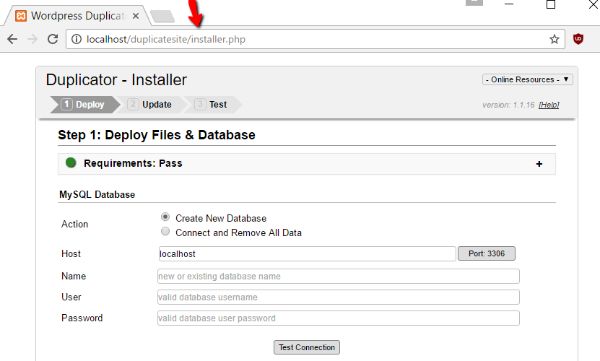Close the Wordpress Duplicator tab
The height and width of the screenshot is (361, 600).
136,16
